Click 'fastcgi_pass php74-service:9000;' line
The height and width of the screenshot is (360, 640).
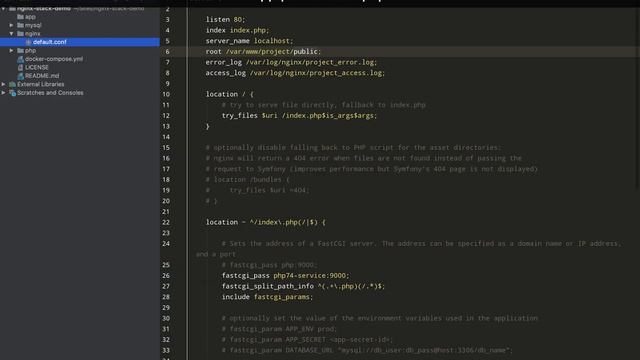(286, 276)
